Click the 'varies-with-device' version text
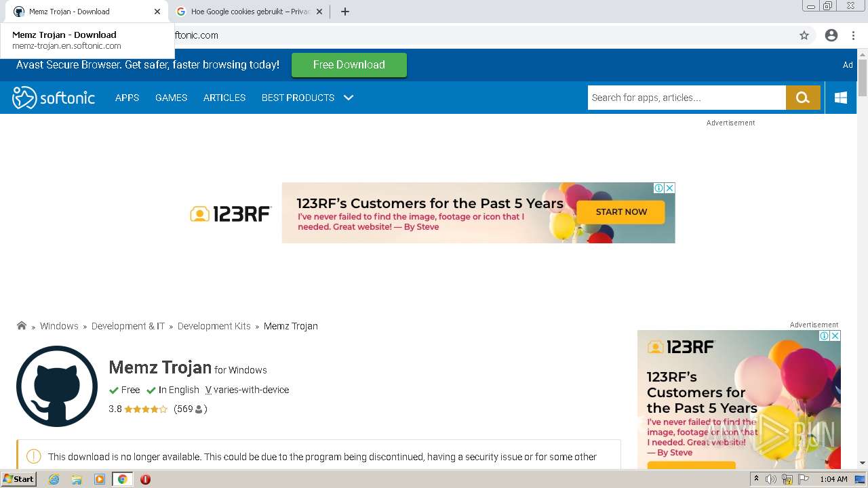 pos(251,390)
